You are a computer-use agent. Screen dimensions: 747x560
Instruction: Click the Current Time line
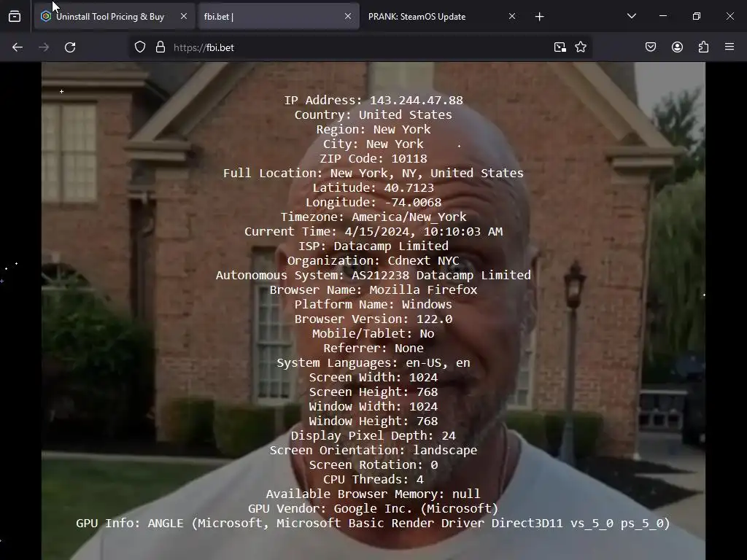tap(373, 231)
